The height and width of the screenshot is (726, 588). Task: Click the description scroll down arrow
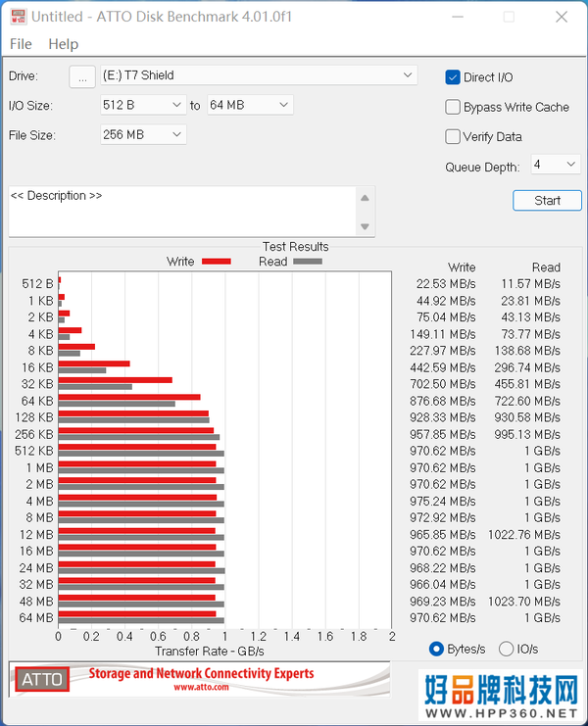365,226
